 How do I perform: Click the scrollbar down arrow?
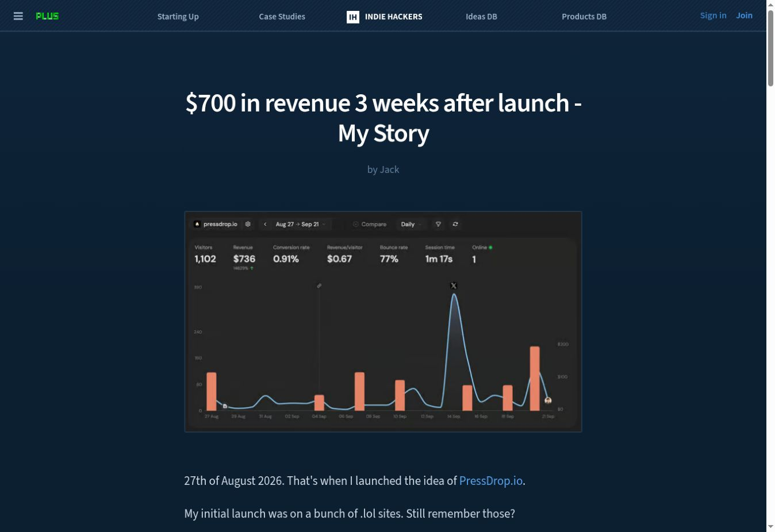tap(770, 527)
